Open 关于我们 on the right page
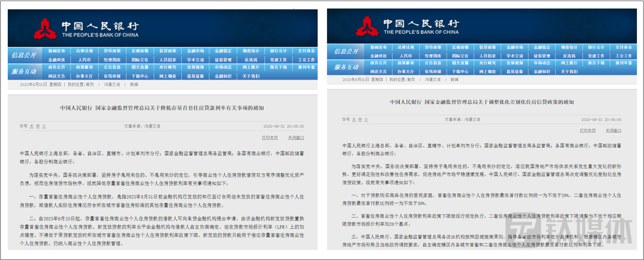644x260 pixels. (569, 71)
